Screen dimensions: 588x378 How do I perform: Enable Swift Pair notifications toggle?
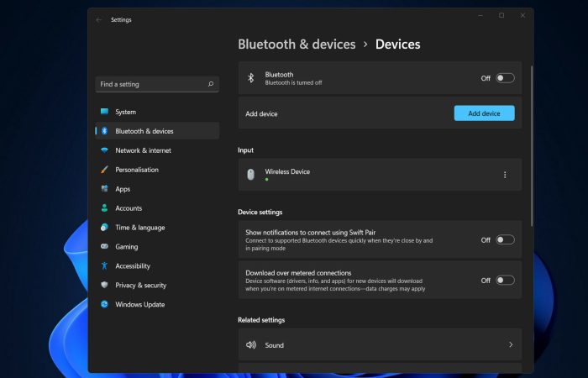coord(505,239)
